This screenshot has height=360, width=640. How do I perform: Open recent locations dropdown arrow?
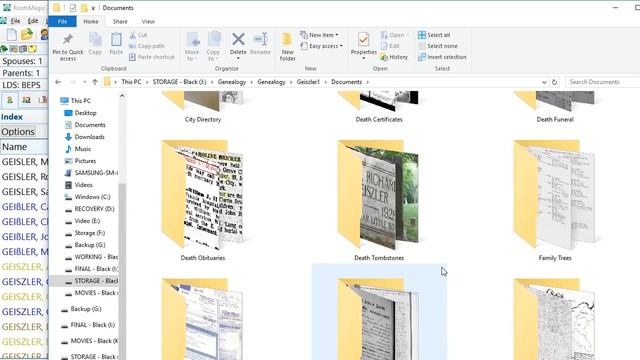tap(84, 82)
